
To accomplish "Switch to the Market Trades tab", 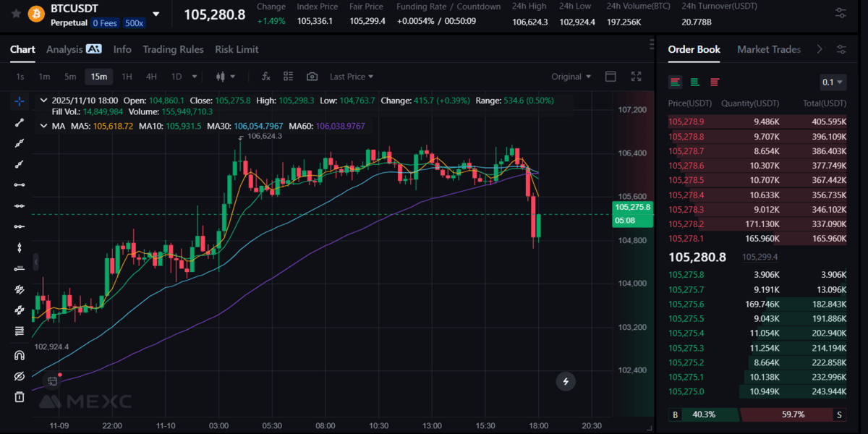I will pyautogui.click(x=769, y=49).
